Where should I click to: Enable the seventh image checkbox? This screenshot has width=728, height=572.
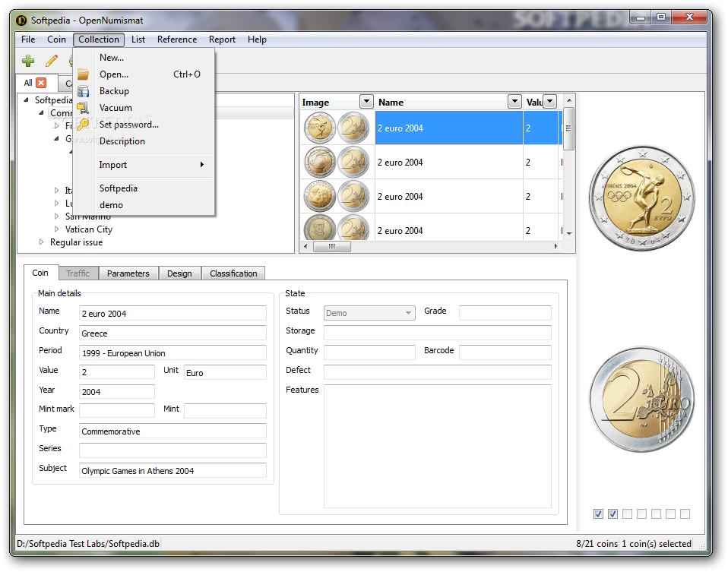click(x=685, y=514)
